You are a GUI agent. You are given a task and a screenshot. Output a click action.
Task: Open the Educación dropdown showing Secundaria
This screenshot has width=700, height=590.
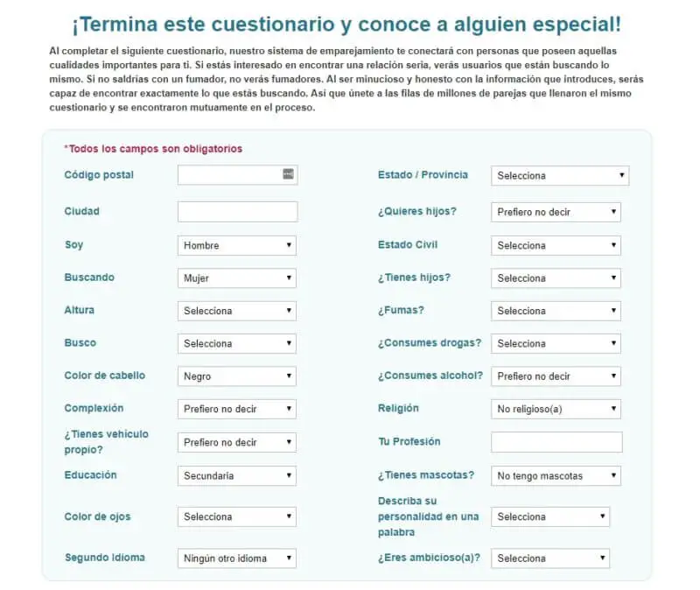237,476
